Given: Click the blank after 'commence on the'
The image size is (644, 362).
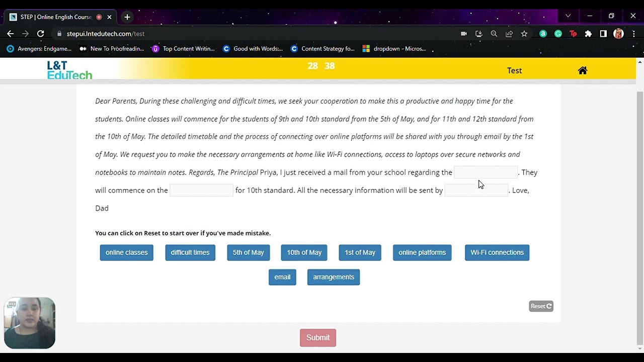Looking at the screenshot, I should pyautogui.click(x=201, y=190).
